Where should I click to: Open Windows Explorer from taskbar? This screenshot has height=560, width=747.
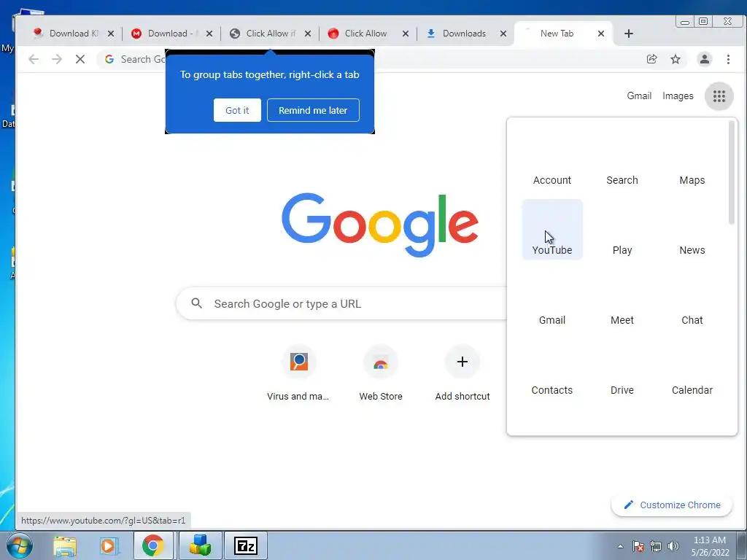coord(65,545)
